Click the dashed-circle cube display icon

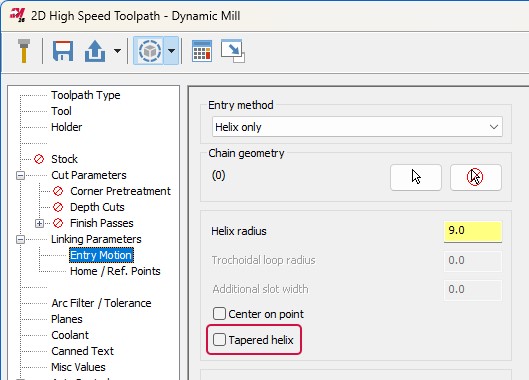tap(149, 51)
